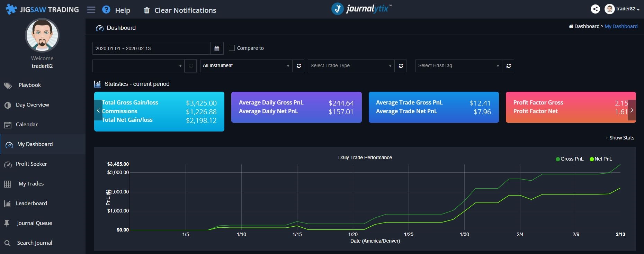Reset the All Instrument filter refresh icon
This screenshot has height=254, width=644.
pos(298,66)
